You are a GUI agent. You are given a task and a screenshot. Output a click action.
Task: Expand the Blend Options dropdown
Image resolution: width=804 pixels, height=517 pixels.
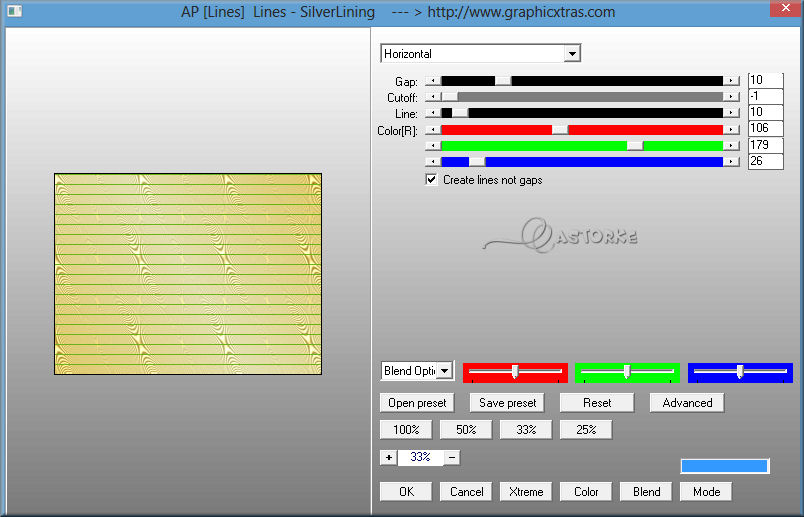(x=445, y=370)
